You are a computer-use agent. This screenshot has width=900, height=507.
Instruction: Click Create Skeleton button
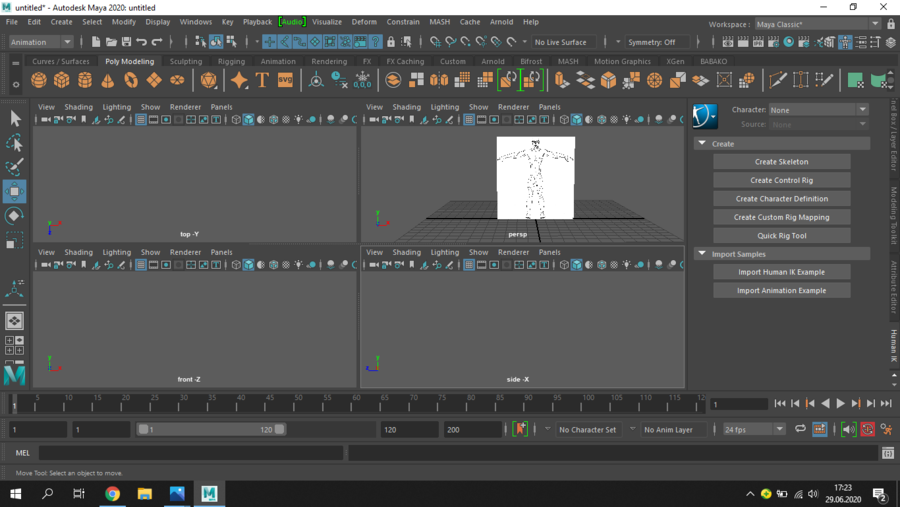[x=781, y=162]
